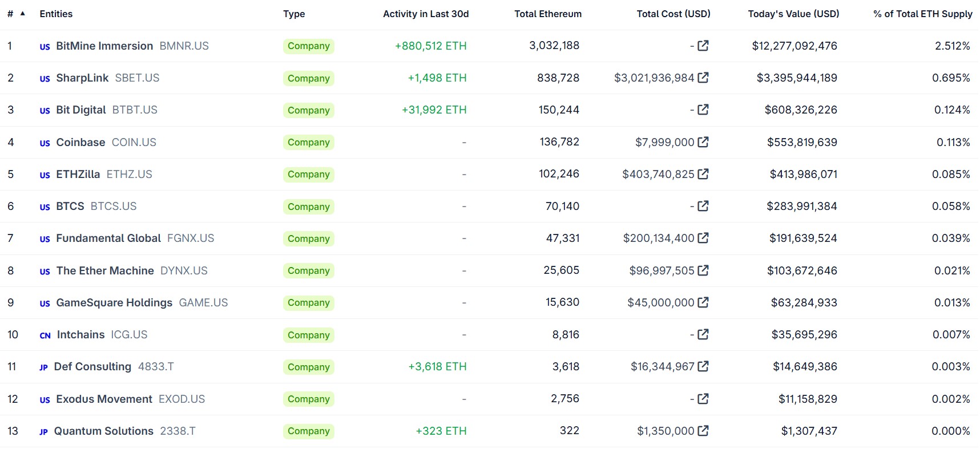Select the BMNR.US ticker text
The image size is (980, 449).
184,46
